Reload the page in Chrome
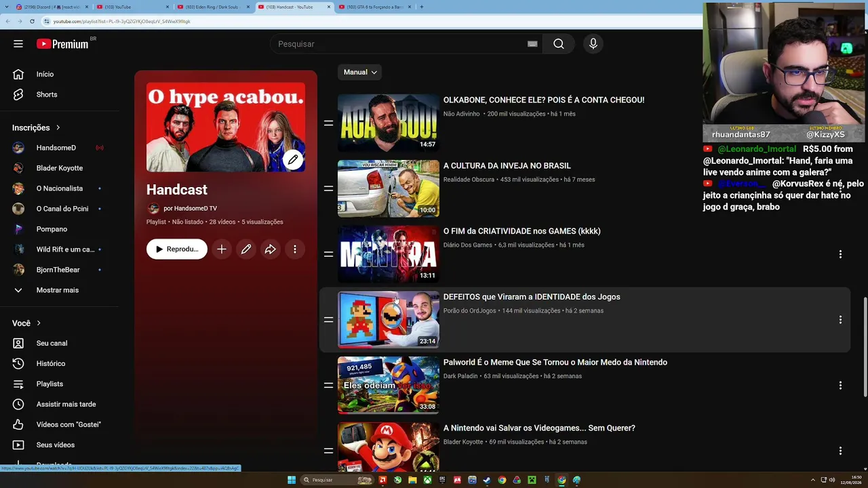The image size is (868, 488). coord(32,21)
